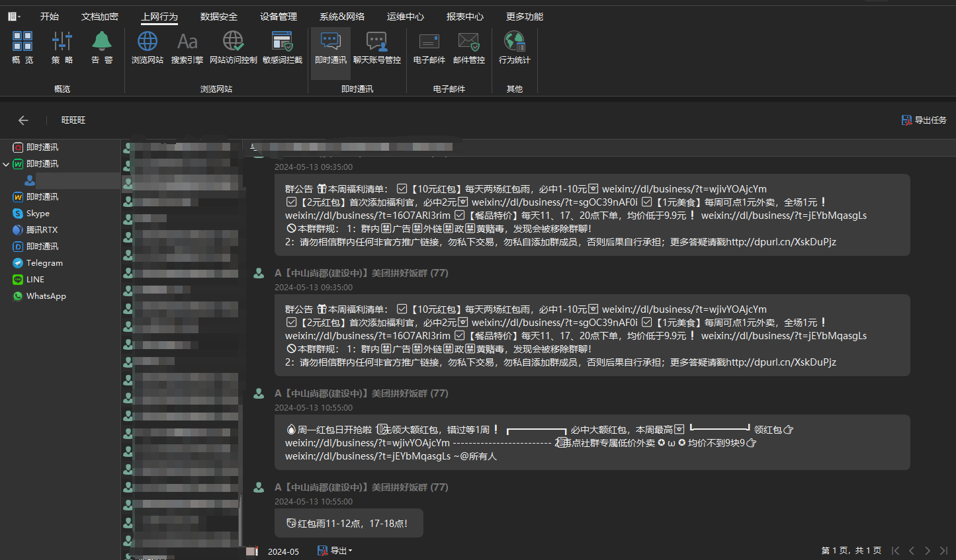This screenshot has height=560, width=956.
Task: Switch to the 设备管理 tab
Action: point(279,17)
